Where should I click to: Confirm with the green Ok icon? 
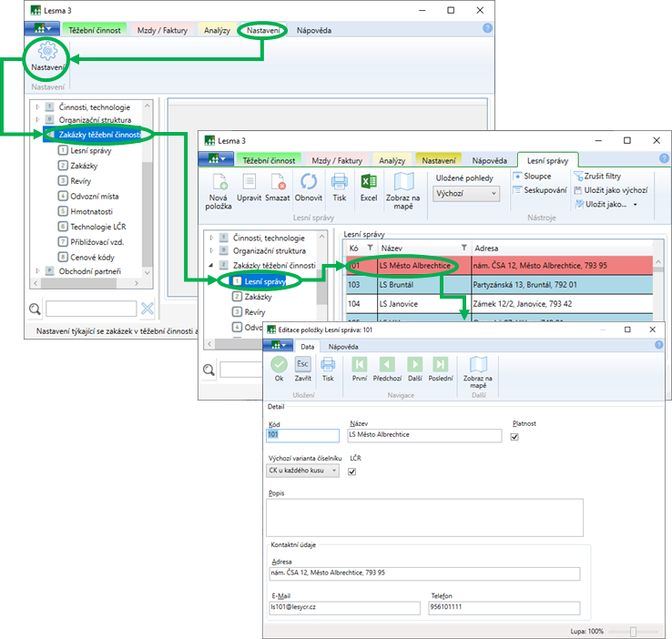click(x=279, y=364)
